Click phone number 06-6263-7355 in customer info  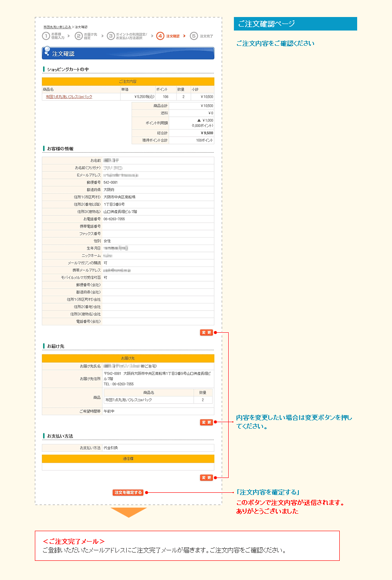coord(114,219)
